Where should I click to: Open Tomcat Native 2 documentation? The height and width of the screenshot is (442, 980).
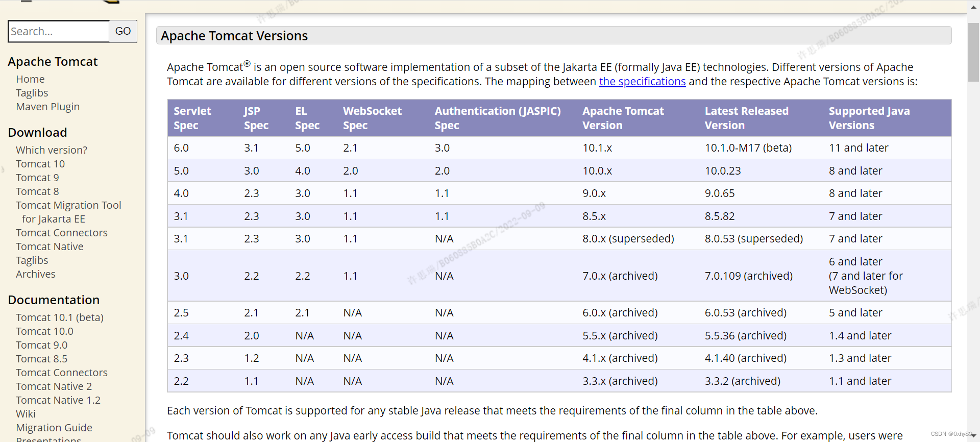pyautogui.click(x=54, y=386)
